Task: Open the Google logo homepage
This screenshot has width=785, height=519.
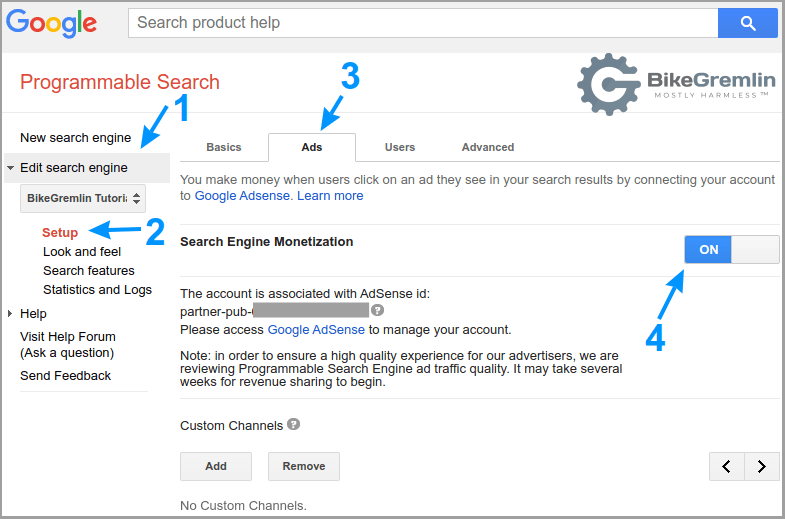Action: tap(52, 23)
